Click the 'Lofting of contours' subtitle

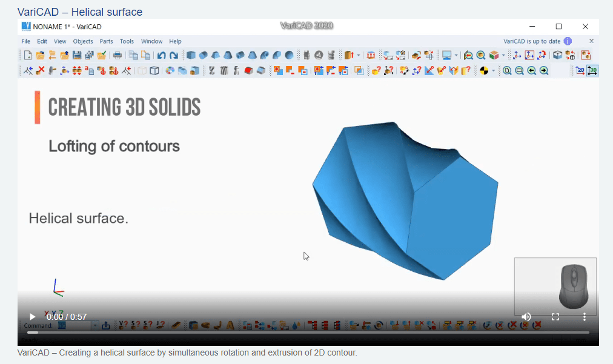114,146
